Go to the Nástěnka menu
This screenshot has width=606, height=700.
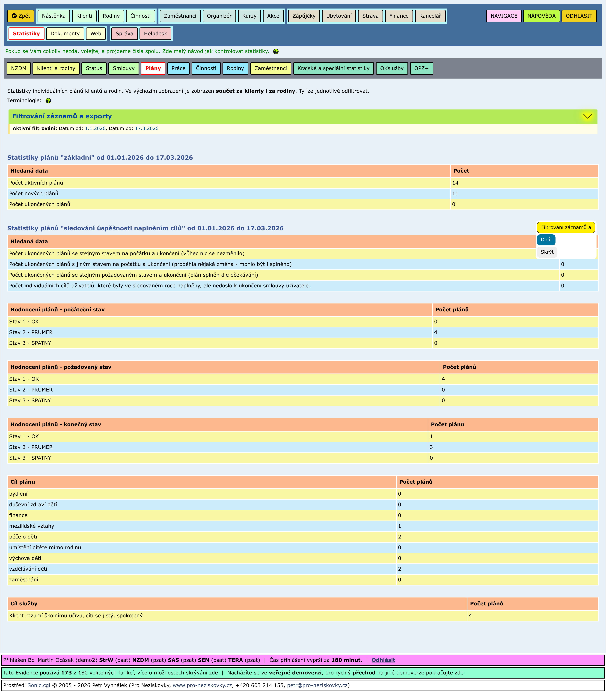click(53, 16)
